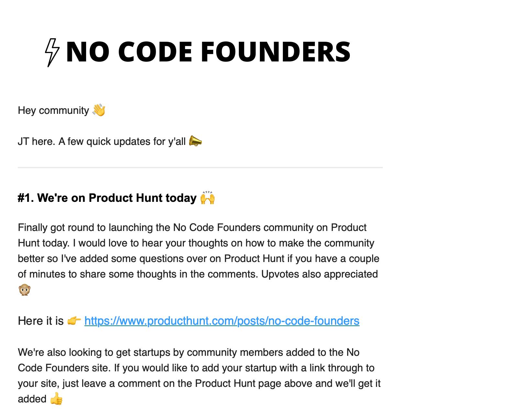Click the lightning bolt logo icon
This screenshot has height=415, width=532.
(52, 52)
